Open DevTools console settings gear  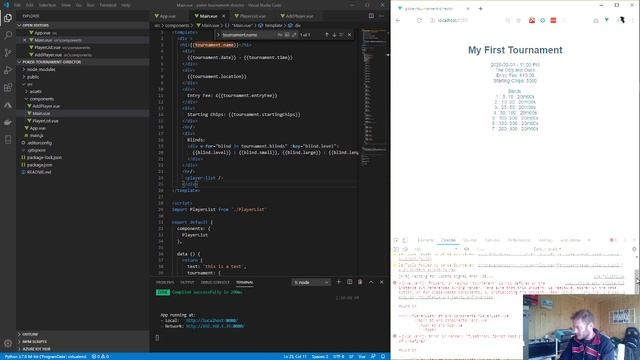coord(634,249)
